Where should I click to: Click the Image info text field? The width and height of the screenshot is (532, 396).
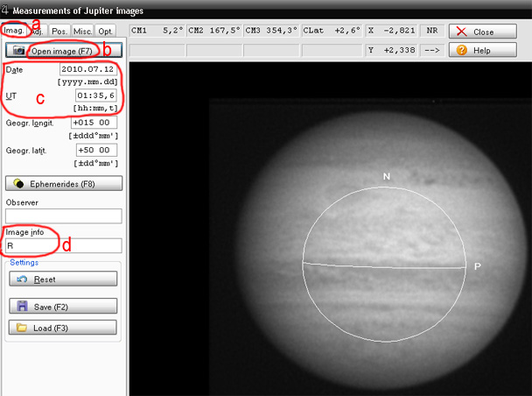pos(62,246)
